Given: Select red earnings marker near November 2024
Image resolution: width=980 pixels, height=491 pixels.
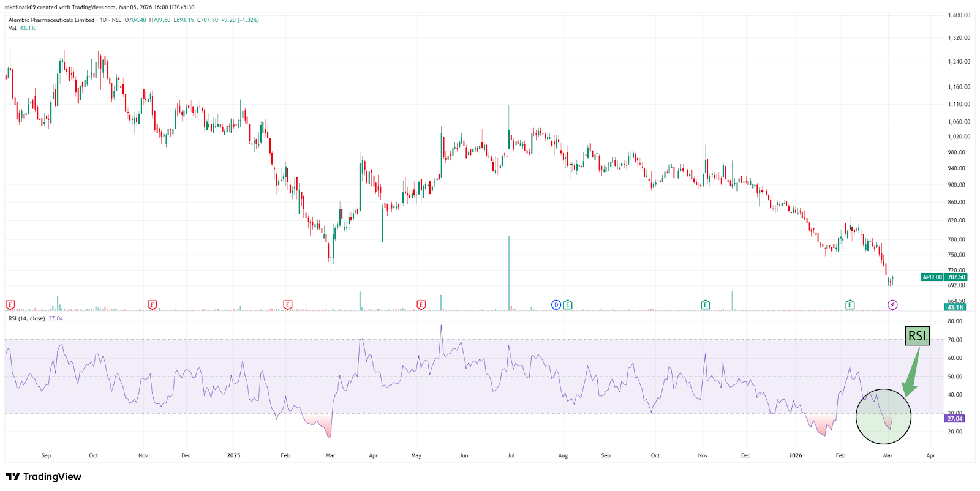Looking at the screenshot, I should (x=153, y=304).
